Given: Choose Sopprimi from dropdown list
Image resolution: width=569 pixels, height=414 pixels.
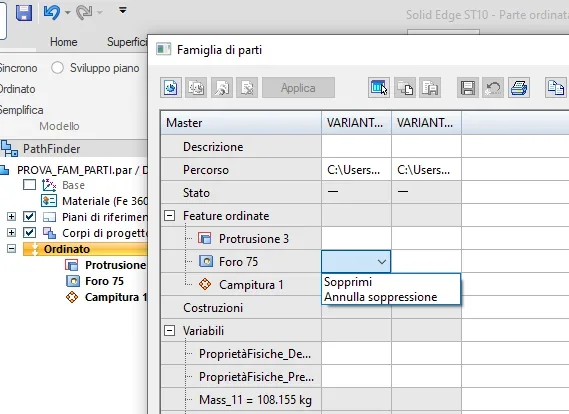Looking at the screenshot, I should (391, 282).
